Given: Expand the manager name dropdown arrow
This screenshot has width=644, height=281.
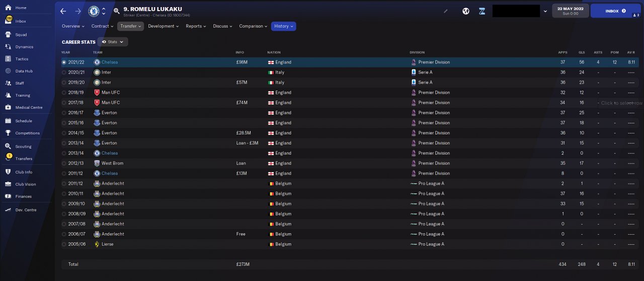Looking at the screenshot, I should pyautogui.click(x=545, y=11).
